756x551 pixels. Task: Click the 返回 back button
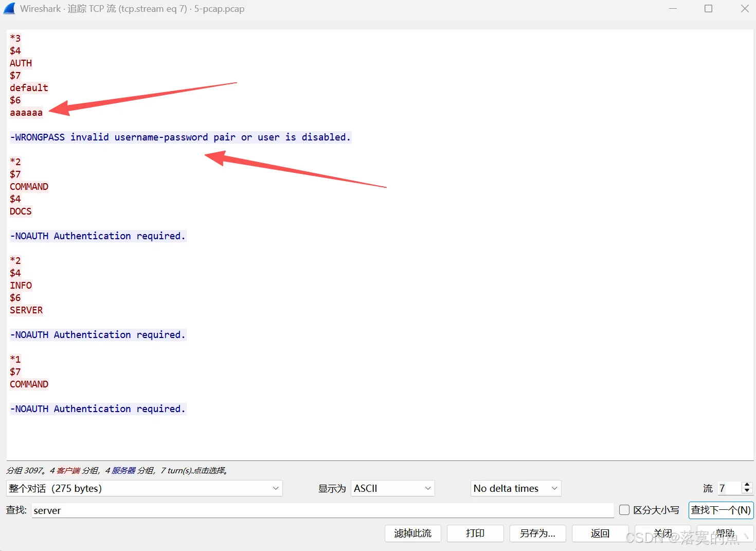coord(600,534)
